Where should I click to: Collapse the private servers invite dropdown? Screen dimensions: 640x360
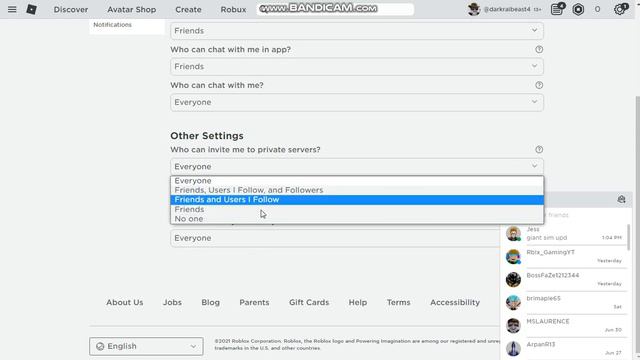click(x=357, y=167)
